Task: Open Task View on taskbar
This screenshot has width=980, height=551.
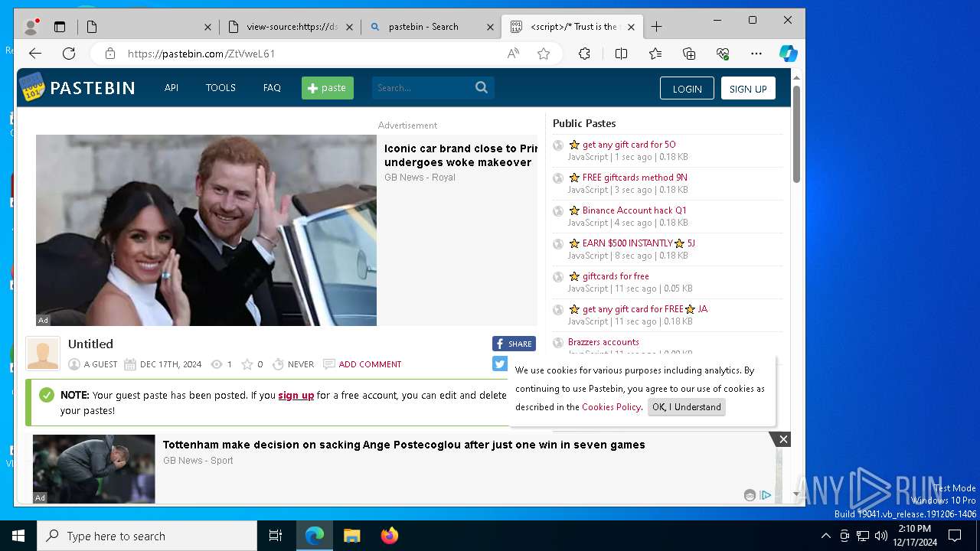Action: [276, 536]
